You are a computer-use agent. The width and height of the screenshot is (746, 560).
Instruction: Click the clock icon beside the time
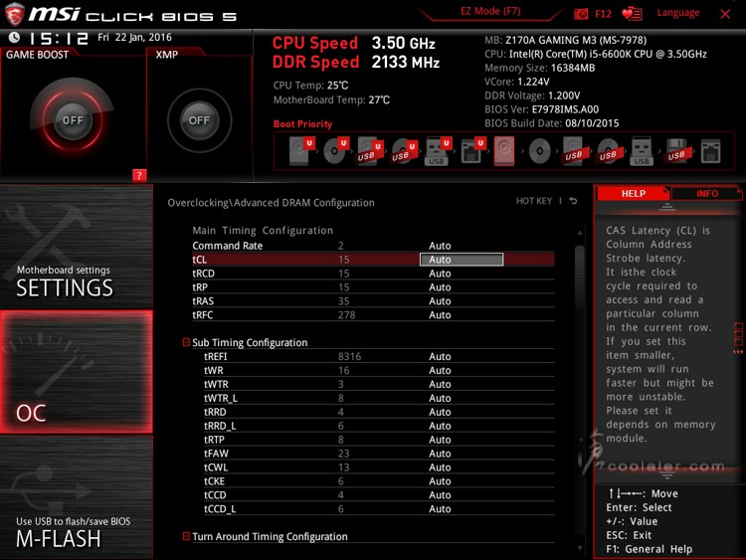coord(14,37)
